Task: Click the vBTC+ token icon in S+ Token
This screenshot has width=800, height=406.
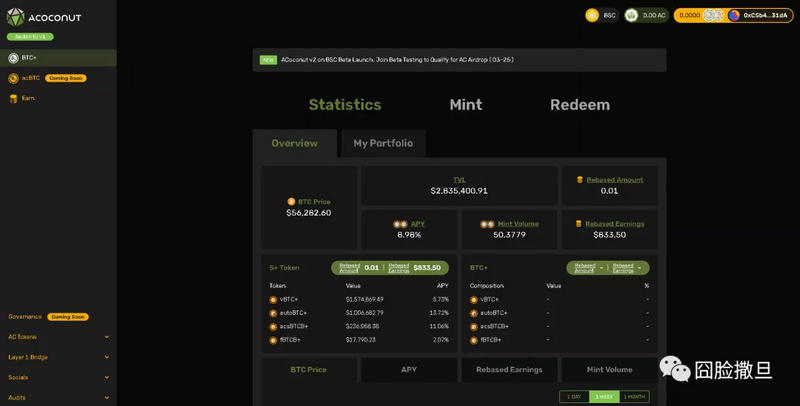Action: 273,300
